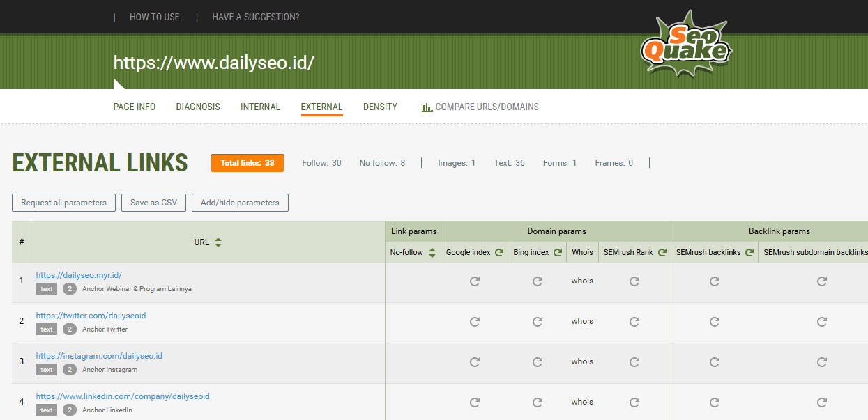This screenshot has height=420, width=868.
Task: Load subdomain backlinks for dailyseo.myr.id row
Action: [x=822, y=281]
